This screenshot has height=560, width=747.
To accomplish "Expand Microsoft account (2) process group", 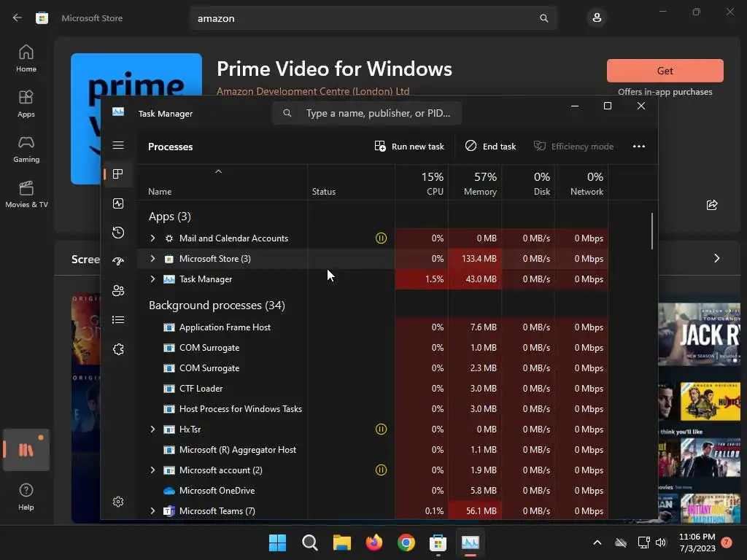I will pos(152,470).
